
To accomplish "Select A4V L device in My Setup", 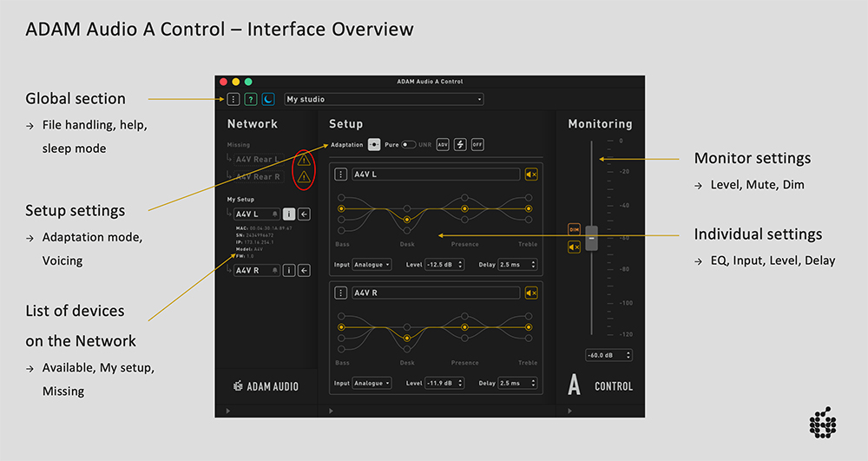I will click(x=257, y=214).
